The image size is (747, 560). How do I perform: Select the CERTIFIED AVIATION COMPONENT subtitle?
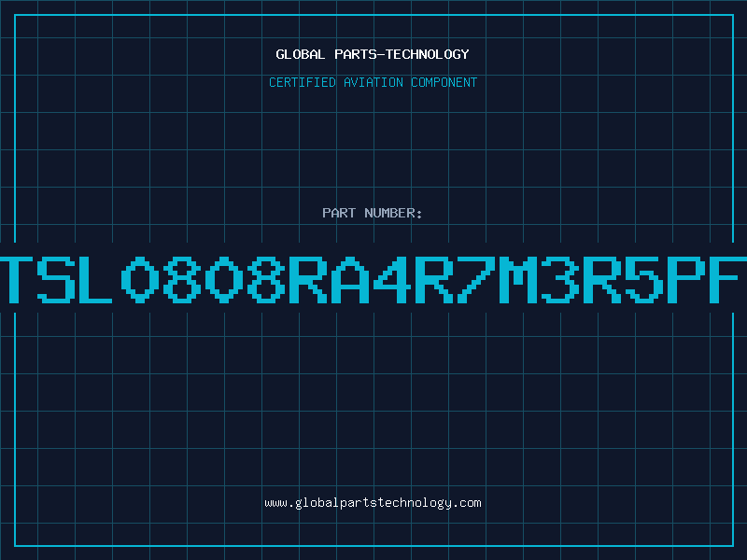pyautogui.click(x=373, y=82)
